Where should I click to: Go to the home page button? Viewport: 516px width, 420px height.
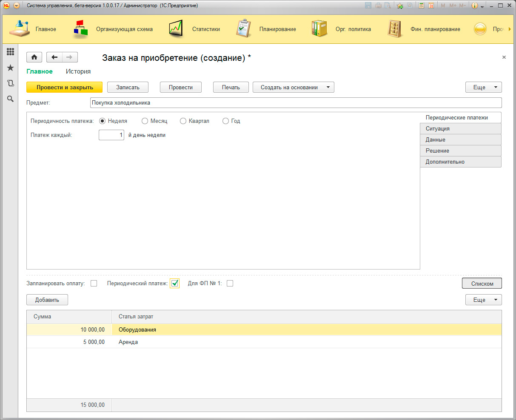(x=34, y=57)
